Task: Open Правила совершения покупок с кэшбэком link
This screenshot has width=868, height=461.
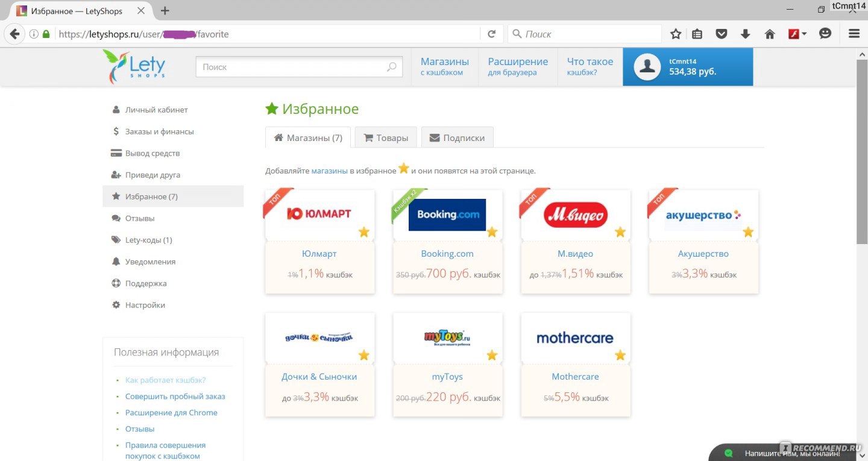Action: click(x=166, y=451)
